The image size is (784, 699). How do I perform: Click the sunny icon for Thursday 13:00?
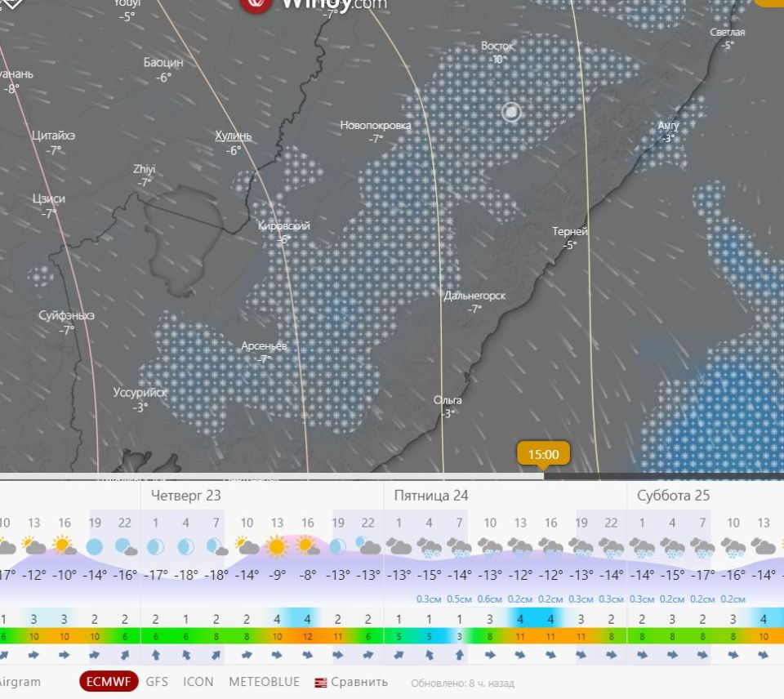coord(277,545)
